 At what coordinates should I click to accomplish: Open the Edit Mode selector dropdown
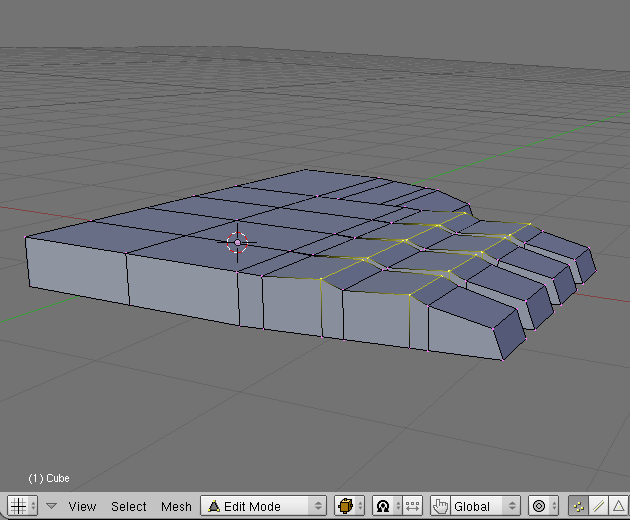[264, 506]
